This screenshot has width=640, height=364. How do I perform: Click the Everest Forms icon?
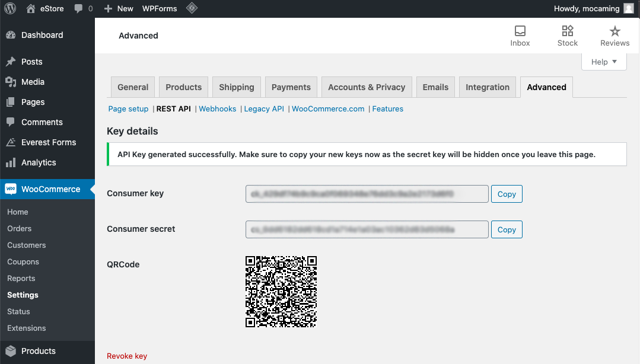pos(11,142)
